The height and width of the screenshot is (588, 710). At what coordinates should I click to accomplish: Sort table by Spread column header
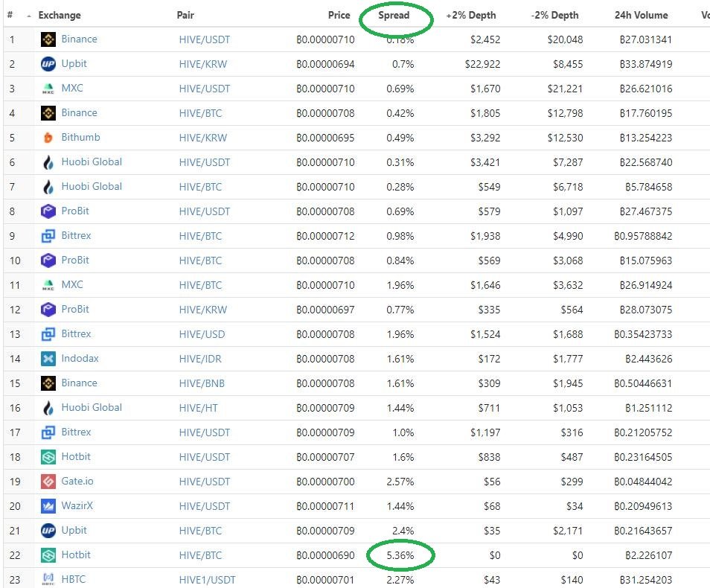[394, 15]
